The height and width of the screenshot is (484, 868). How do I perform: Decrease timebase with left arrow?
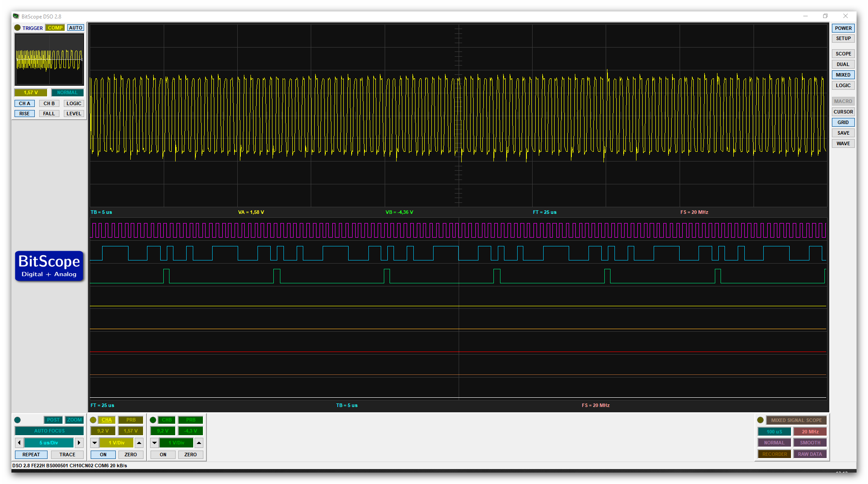click(19, 443)
